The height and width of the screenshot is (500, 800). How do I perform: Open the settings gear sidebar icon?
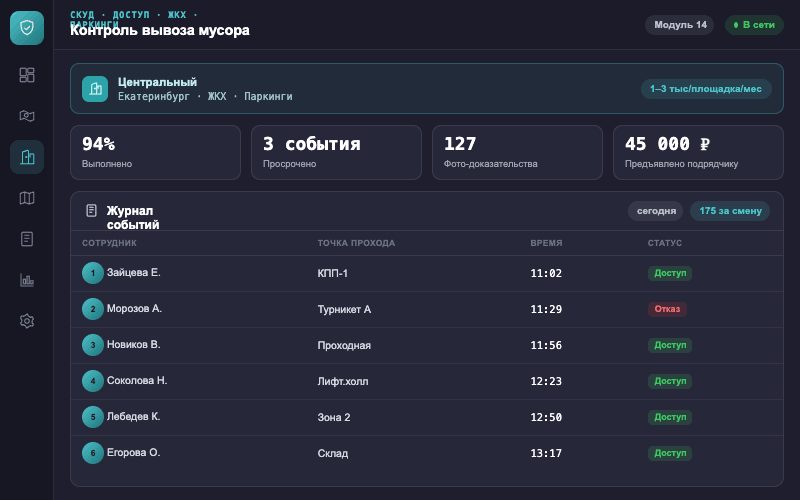(x=27, y=321)
